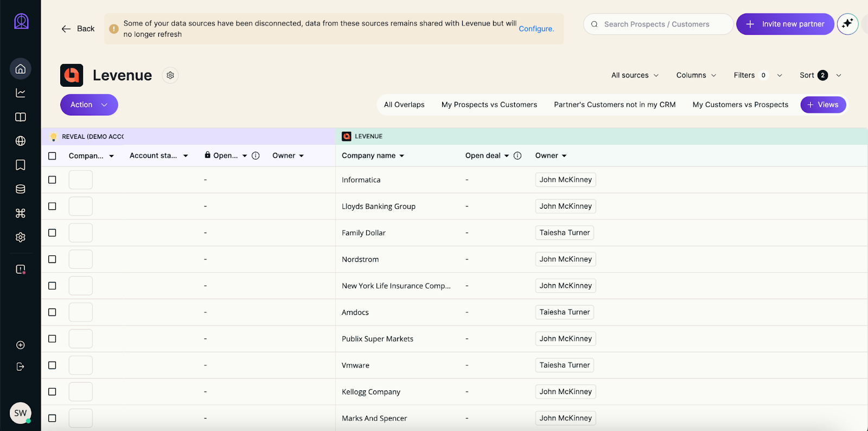Click Invite new partner button
The width and height of the screenshot is (868, 431).
pos(785,24)
